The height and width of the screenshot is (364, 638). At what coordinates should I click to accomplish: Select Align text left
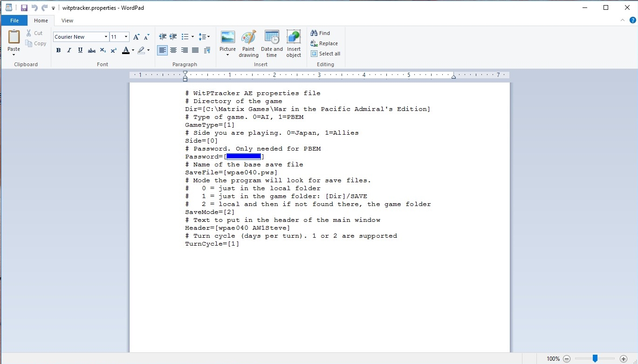click(163, 50)
